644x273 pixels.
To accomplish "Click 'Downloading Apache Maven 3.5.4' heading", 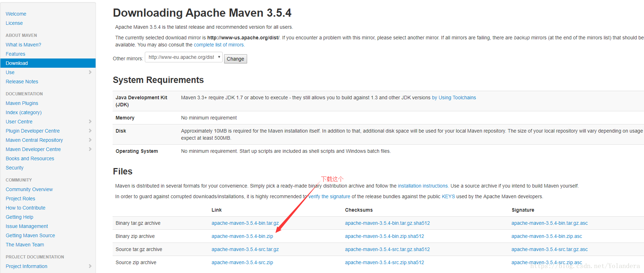I will point(202,13).
